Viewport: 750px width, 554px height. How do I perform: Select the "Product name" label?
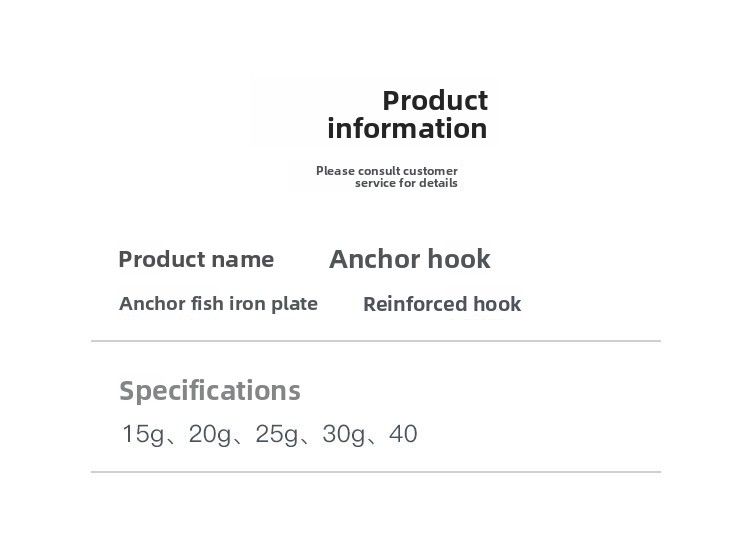[196, 260]
